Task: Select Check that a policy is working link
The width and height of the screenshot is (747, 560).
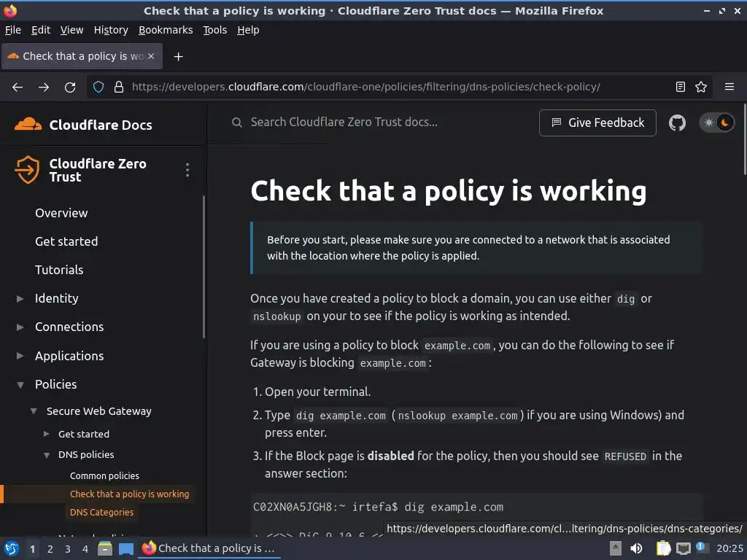Action: (130, 494)
